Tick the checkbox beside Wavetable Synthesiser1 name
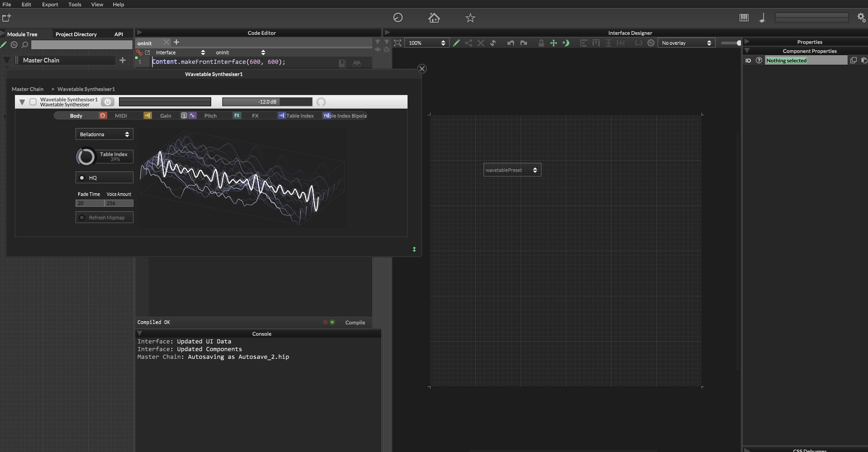This screenshot has width=868, height=452. tap(33, 102)
